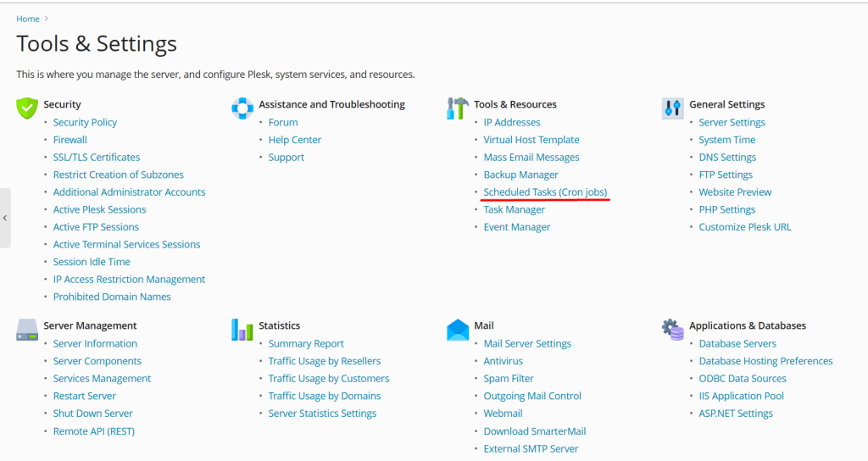
Task: Open IP Access Restriction Management
Action: 129,279
